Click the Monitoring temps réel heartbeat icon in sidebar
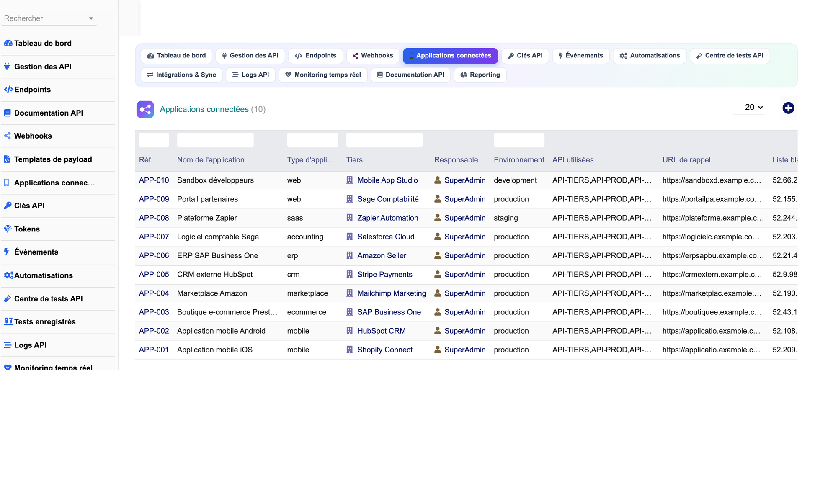 [8, 368]
